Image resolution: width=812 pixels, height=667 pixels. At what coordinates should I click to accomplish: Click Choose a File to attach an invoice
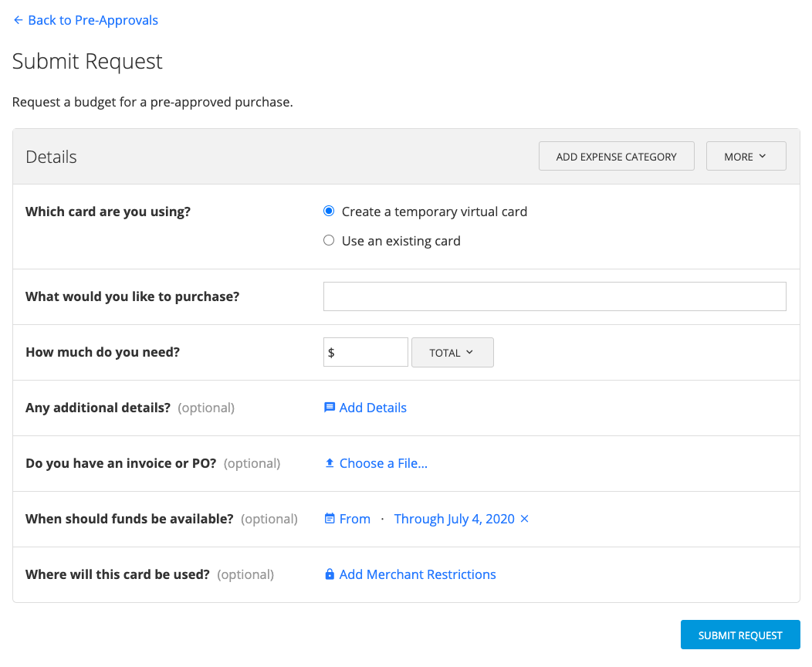coord(384,462)
